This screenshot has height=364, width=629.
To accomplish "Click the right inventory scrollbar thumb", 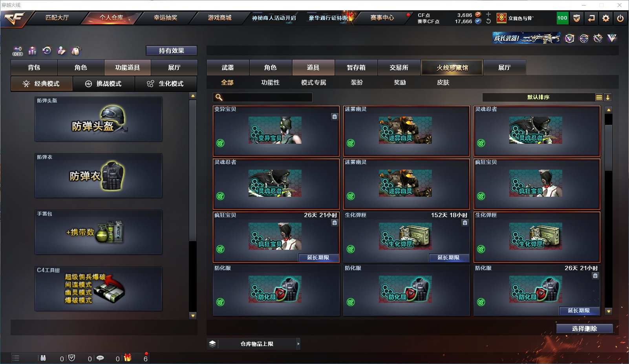I will pos(609,148).
